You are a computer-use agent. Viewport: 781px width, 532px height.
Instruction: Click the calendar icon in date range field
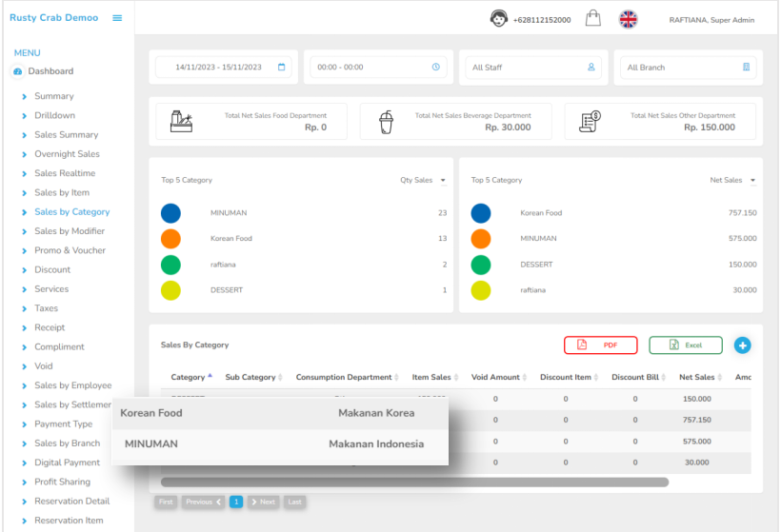(281, 67)
